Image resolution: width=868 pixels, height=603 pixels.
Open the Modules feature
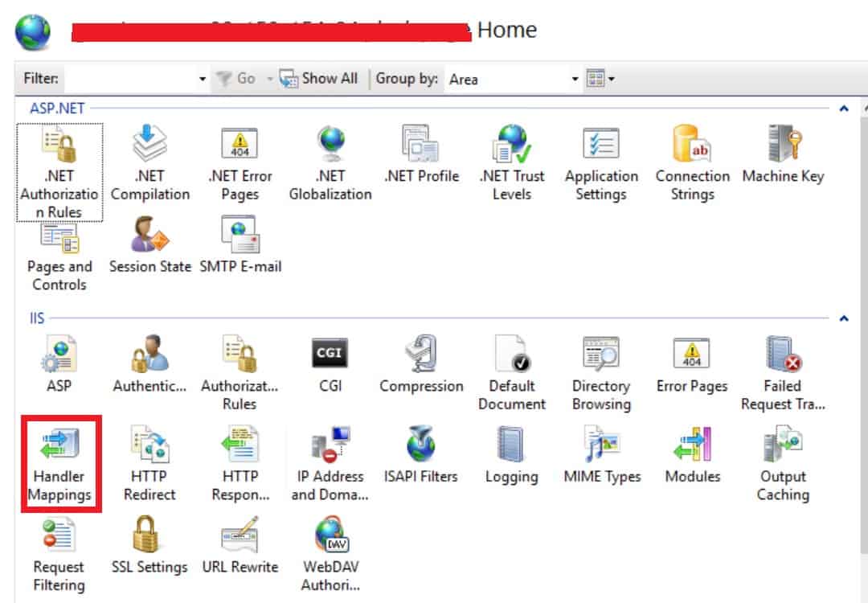pos(693,454)
